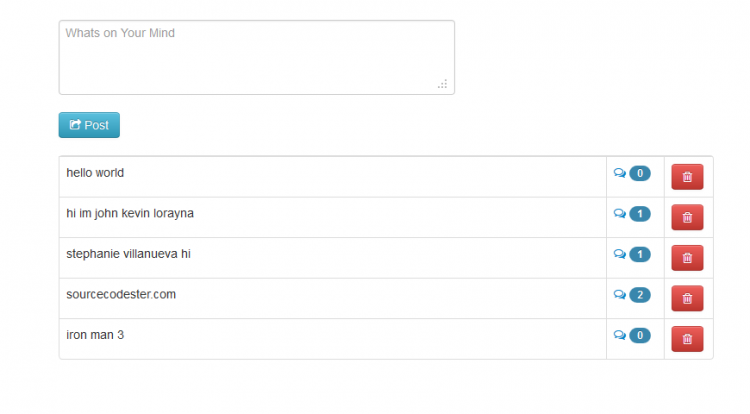Delete the "sourcecodester.com" post
Image resolution: width=750 pixels, height=414 pixels.
tap(687, 298)
